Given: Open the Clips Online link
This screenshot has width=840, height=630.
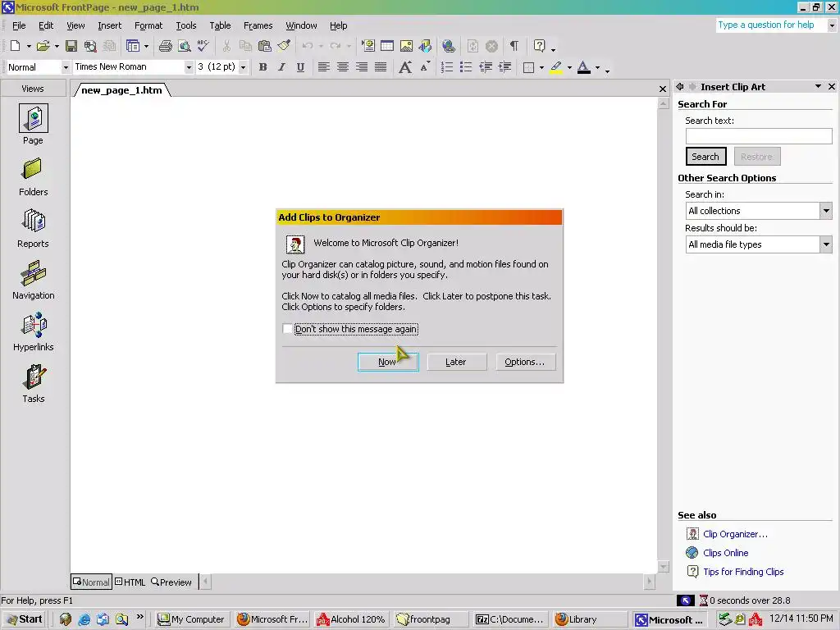Looking at the screenshot, I should [x=725, y=553].
